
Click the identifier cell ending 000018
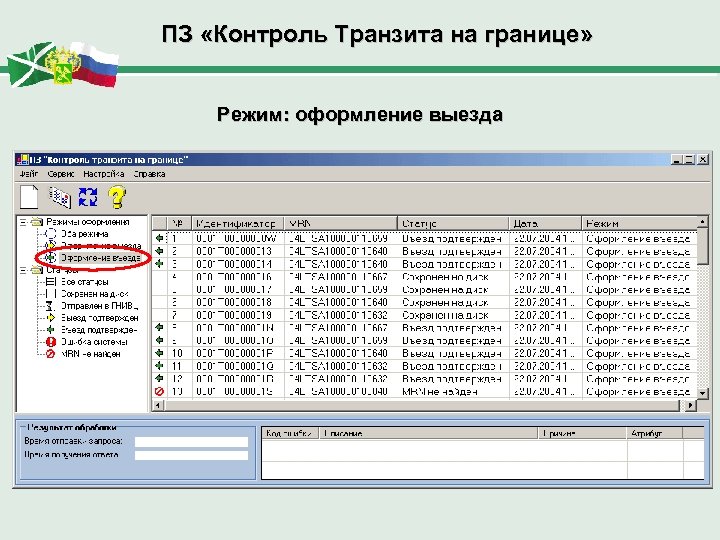[237, 302]
